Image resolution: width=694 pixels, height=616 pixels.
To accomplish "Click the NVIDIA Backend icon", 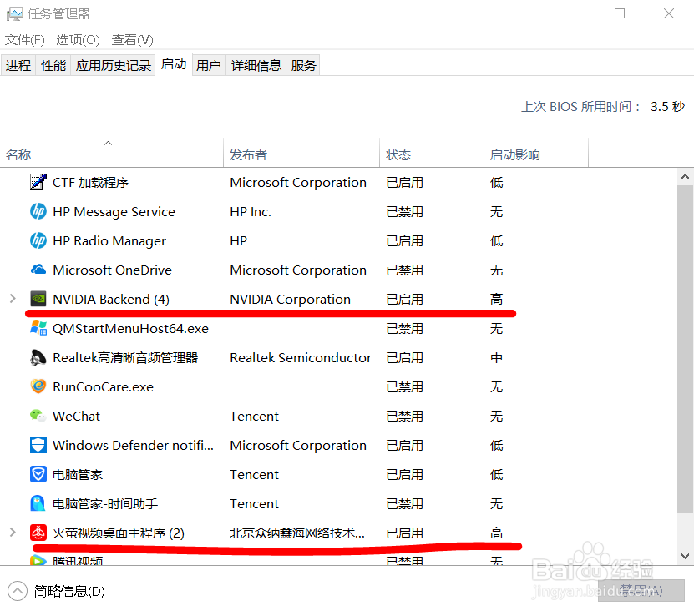I will click(x=38, y=299).
